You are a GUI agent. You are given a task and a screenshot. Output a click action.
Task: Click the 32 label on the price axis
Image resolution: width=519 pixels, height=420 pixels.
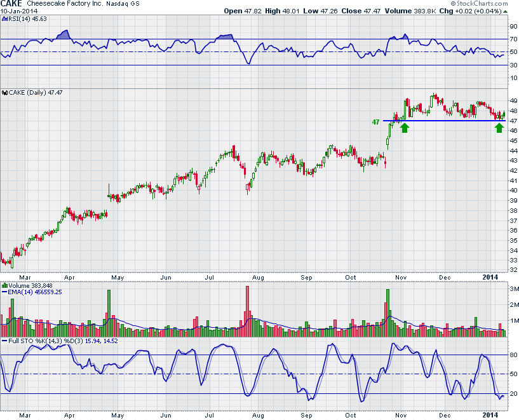(513, 270)
